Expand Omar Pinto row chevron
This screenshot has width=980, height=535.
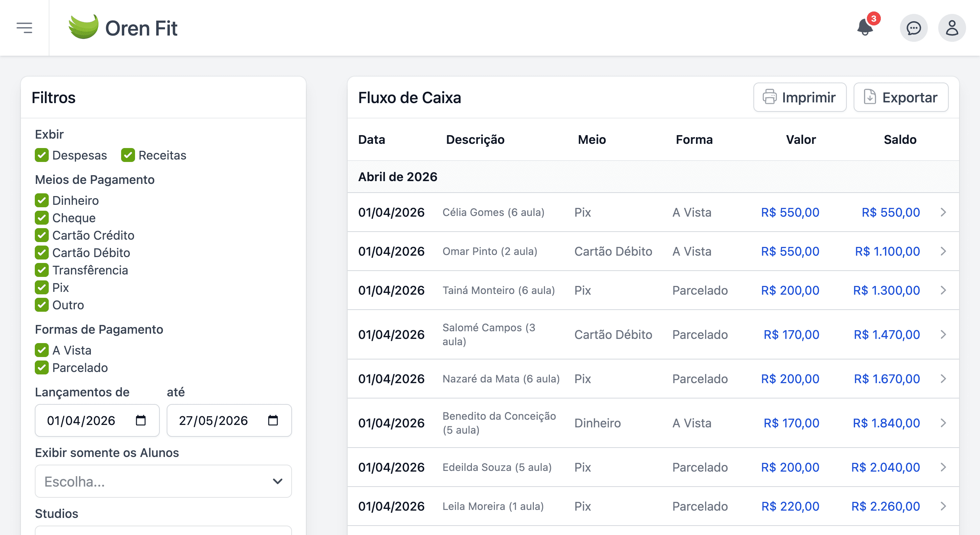click(x=943, y=251)
